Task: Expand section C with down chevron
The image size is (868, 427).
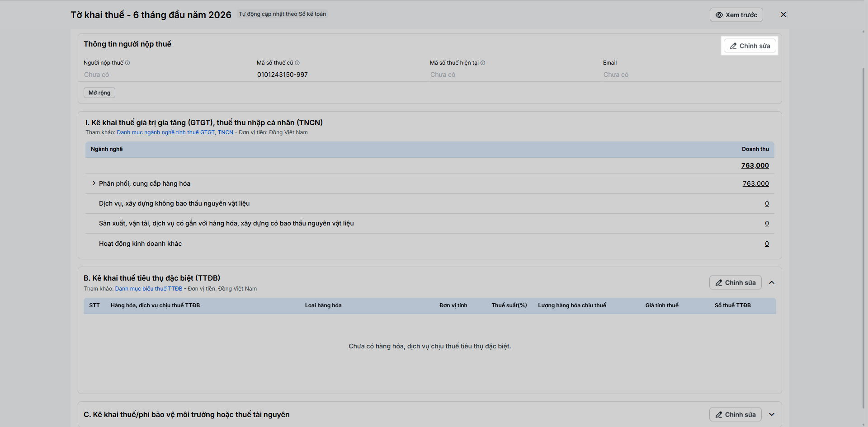Action: coord(772,414)
